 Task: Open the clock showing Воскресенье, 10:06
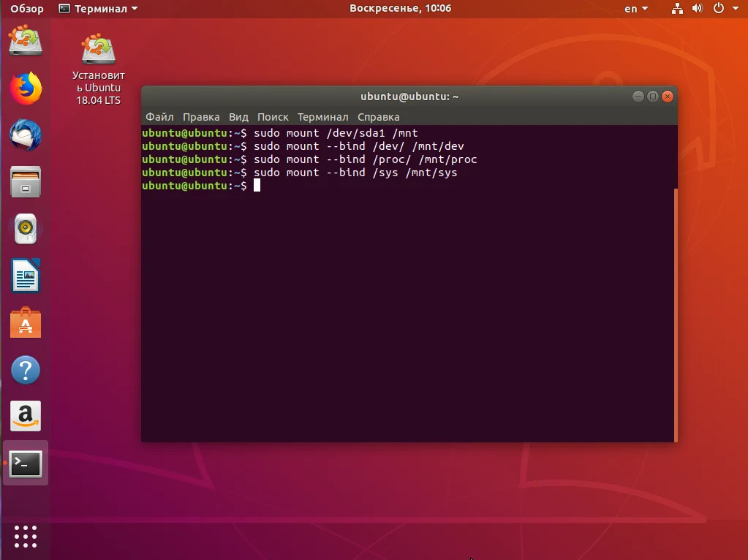[x=400, y=9]
